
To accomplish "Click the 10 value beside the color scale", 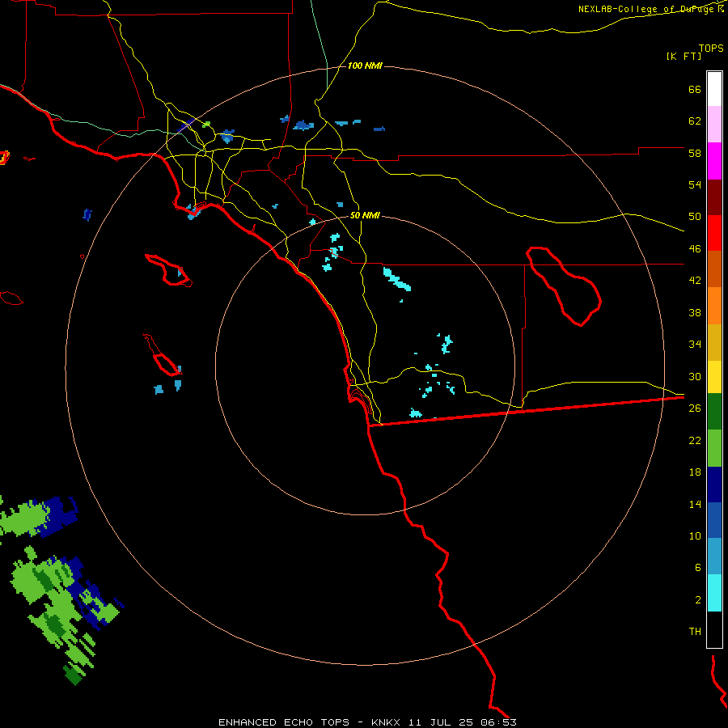I will tap(695, 535).
